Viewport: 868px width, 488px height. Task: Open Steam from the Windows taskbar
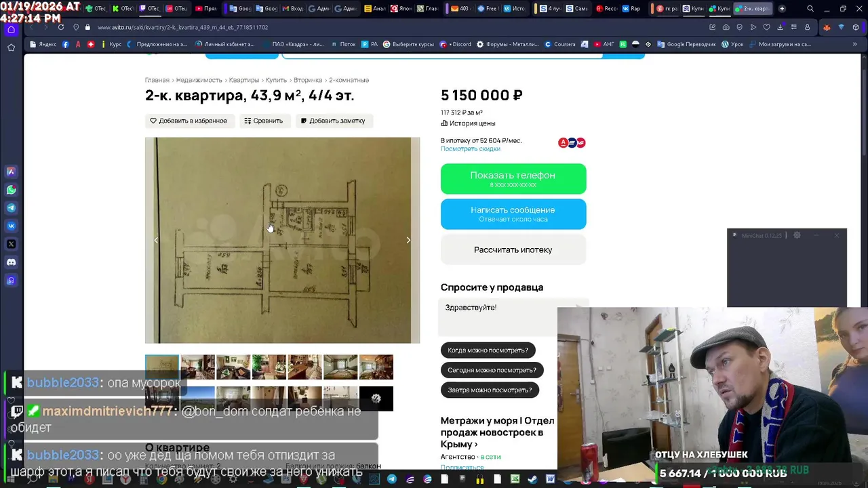pos(533,479)
